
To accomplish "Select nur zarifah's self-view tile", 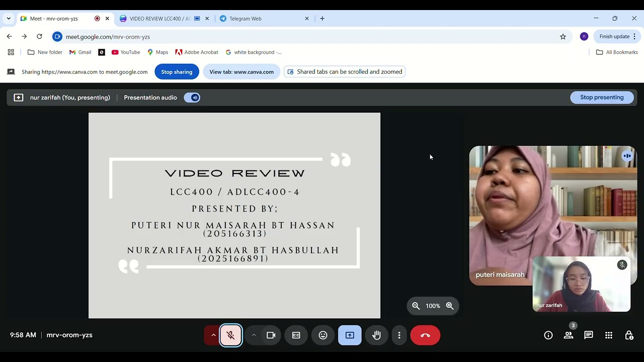I will coord(582,284).
